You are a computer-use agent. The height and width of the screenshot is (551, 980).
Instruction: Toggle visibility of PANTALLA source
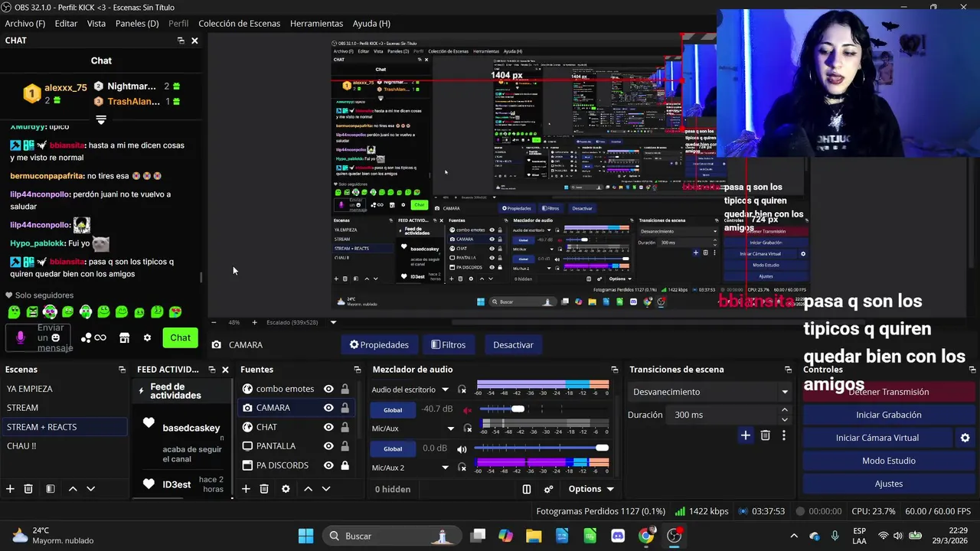point(328,446)
